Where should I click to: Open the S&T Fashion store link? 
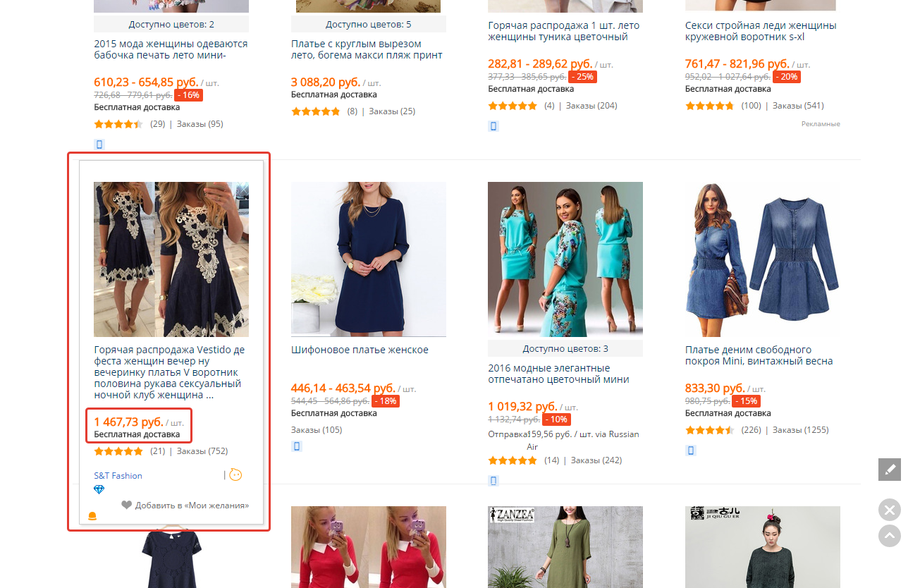click(118, 475)
